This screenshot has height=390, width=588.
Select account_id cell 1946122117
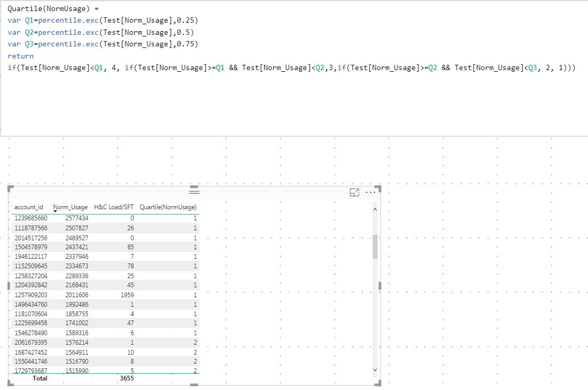[31, 256]
